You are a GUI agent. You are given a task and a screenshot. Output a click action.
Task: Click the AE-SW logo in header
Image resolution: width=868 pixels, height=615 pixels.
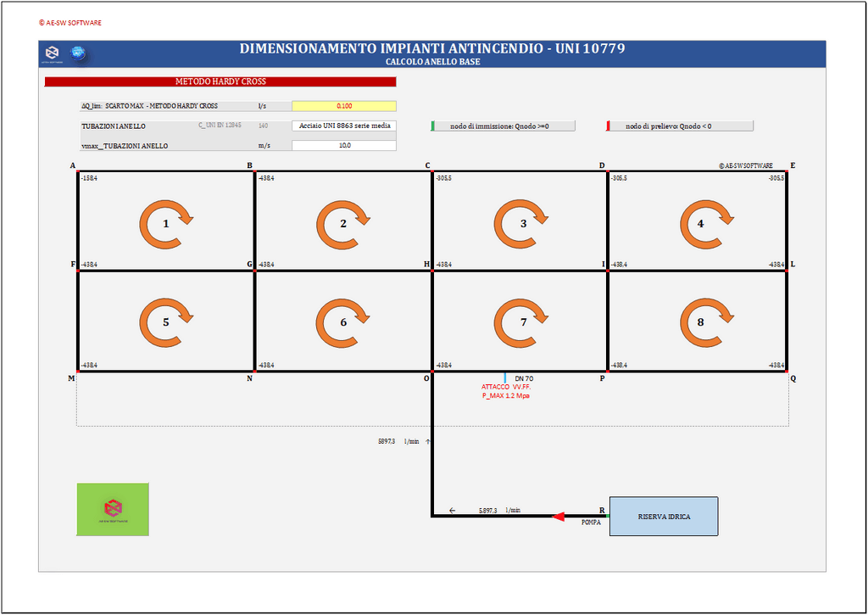53,53
